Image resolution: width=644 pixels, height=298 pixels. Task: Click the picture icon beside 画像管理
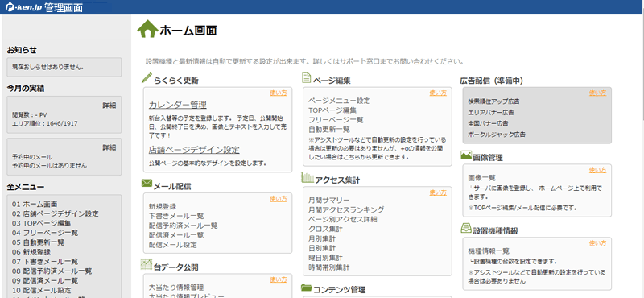tap(466, 155)
